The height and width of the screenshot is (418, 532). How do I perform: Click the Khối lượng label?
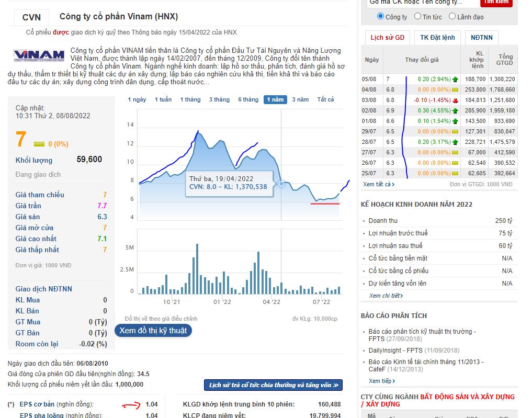[34, 160]
